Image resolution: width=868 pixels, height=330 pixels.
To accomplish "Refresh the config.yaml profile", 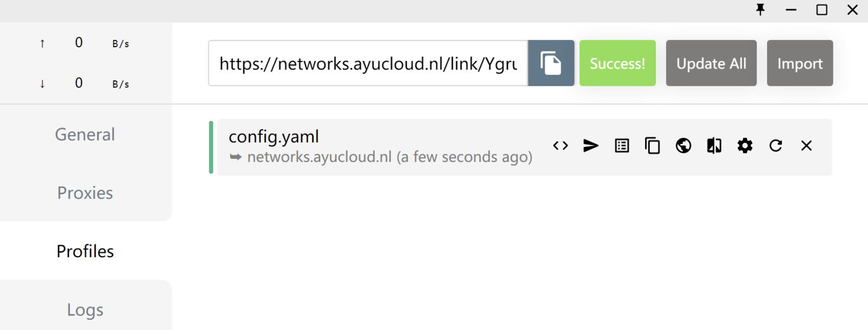I will coord(776,145).
